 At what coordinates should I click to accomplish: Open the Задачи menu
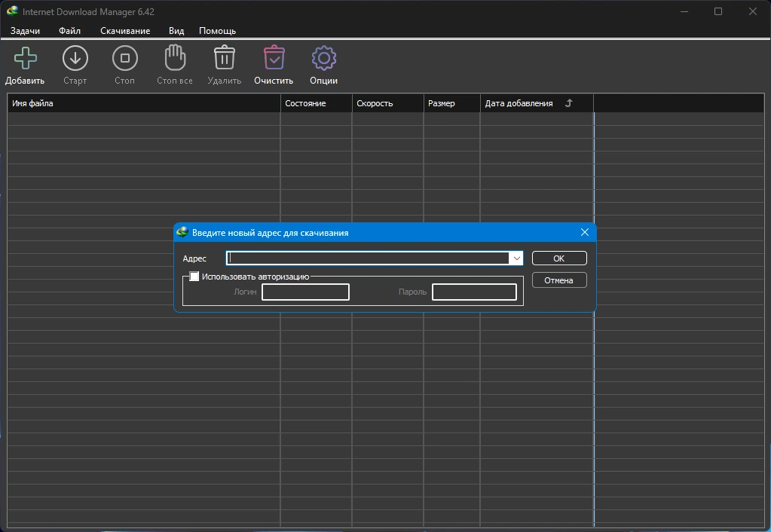pos(25,30)
